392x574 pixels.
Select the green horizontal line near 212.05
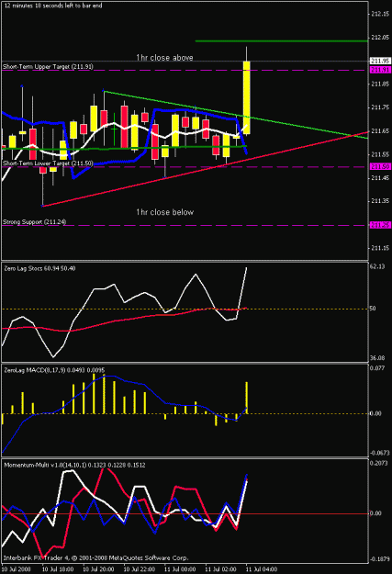(282, 41)
